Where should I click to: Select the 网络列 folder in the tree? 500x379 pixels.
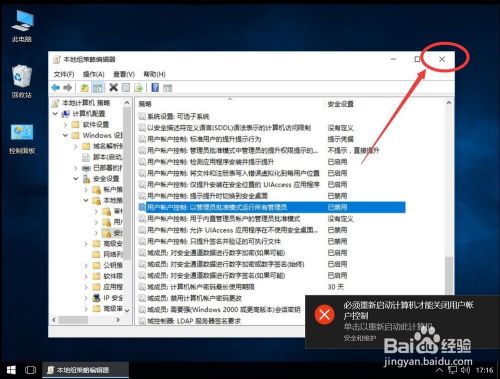(107, 255)
